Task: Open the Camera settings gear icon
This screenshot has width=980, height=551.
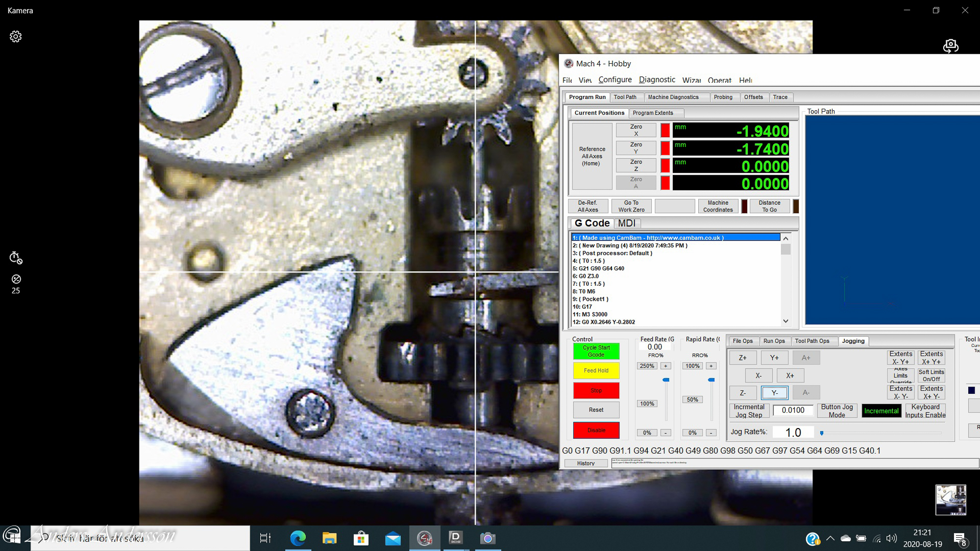Action: point(16,37)
